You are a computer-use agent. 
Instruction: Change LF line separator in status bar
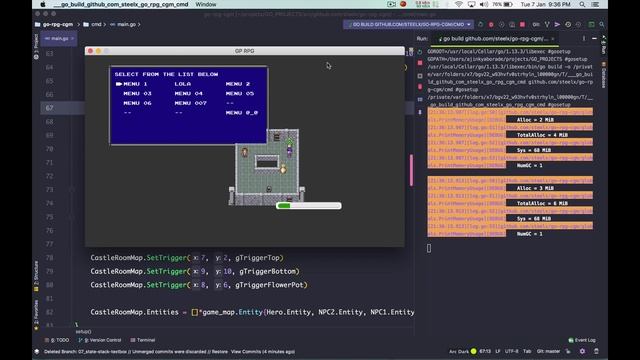498,351
